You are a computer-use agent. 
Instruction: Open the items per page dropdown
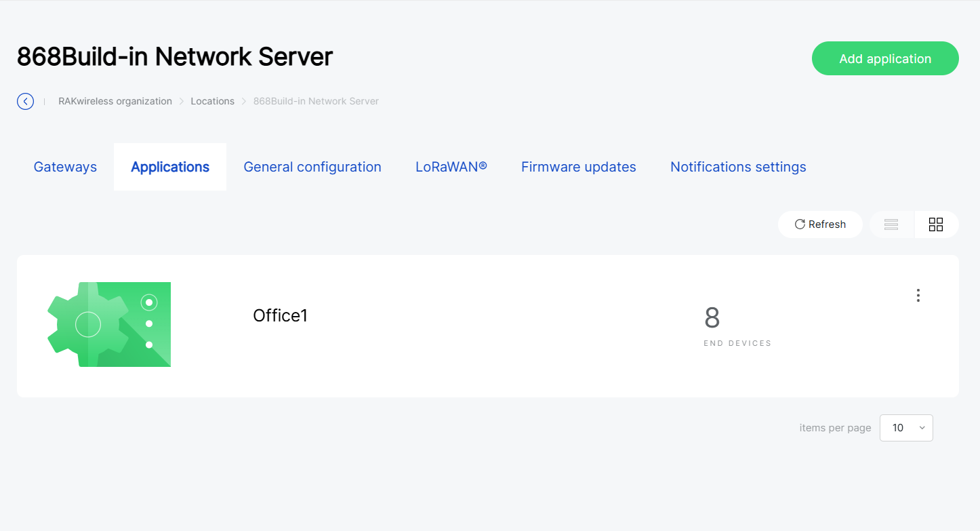pos(906,428)
